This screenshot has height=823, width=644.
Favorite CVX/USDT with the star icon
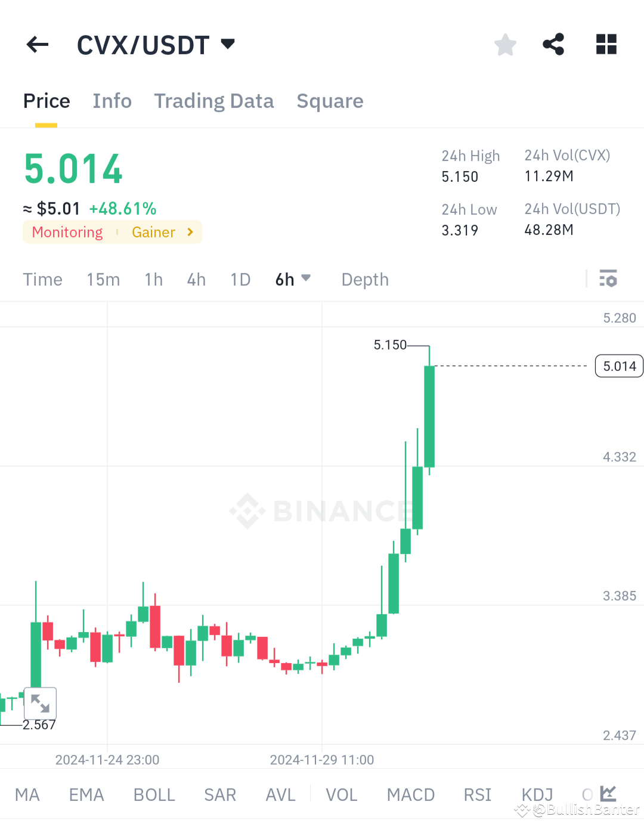coord(505,44)
